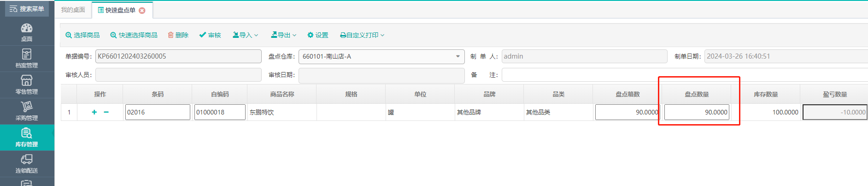Open the 搜索菜单 search menu

click(x=27, y=9)
